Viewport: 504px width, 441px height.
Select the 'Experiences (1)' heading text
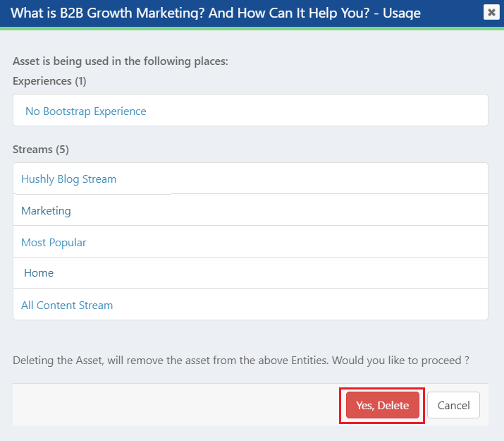click(x=49, y=81)
